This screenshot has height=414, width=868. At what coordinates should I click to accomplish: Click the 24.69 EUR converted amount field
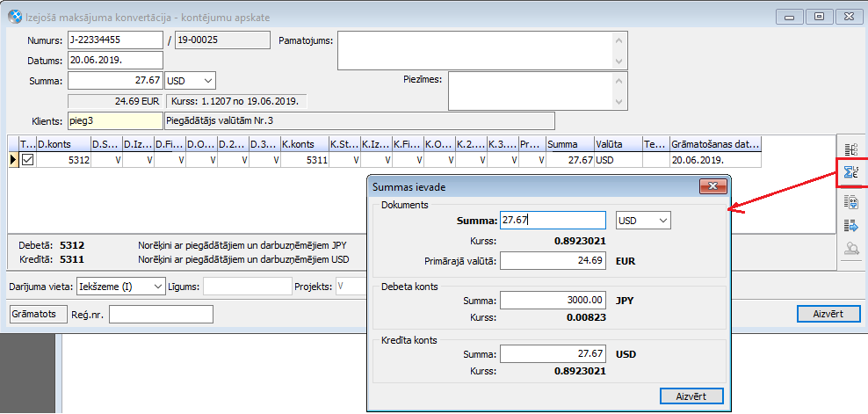tap(115, 101)
